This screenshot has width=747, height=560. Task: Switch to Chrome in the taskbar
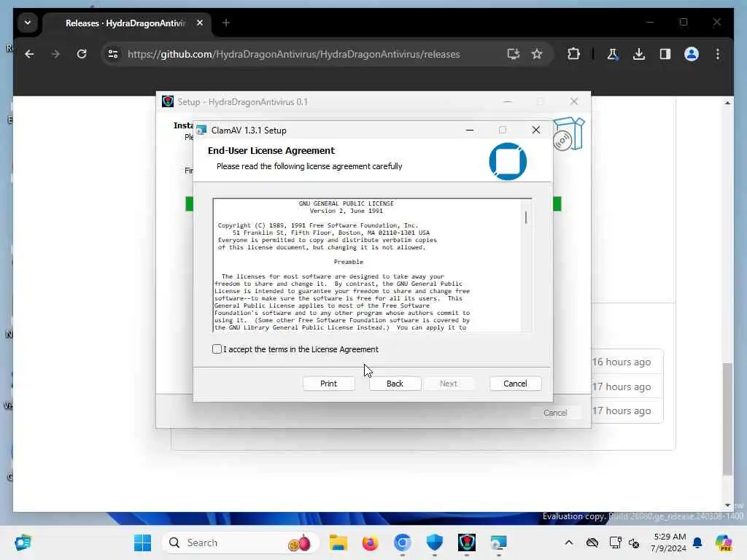(x=403, y=542)
